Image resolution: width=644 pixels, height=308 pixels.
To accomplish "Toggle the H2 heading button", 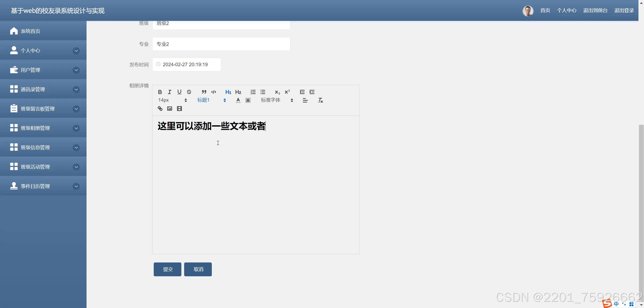I will click(238, 92).
